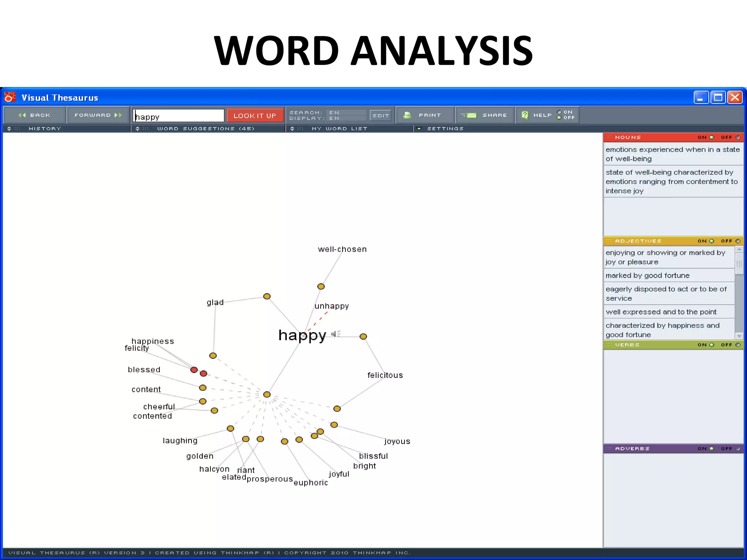Click the word 'blessed' in the map
The image size is (747, 560).
144,370
